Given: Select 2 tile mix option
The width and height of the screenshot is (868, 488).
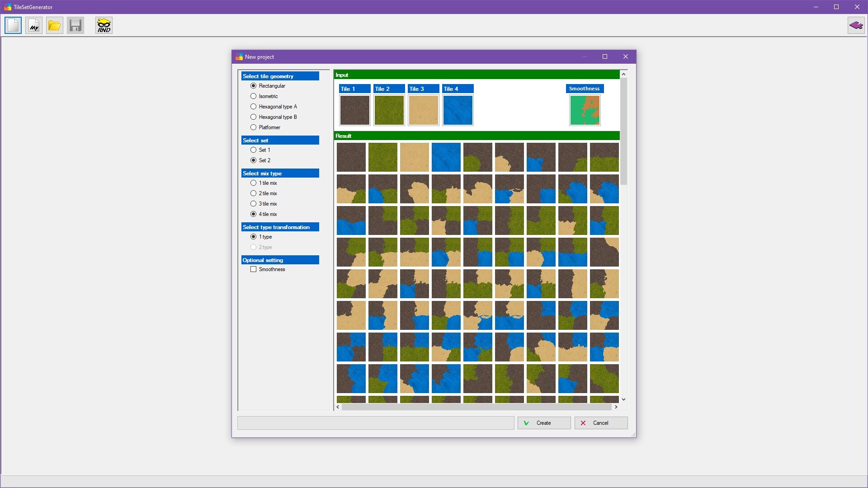Looking at the screenshot, I should 253,193.
